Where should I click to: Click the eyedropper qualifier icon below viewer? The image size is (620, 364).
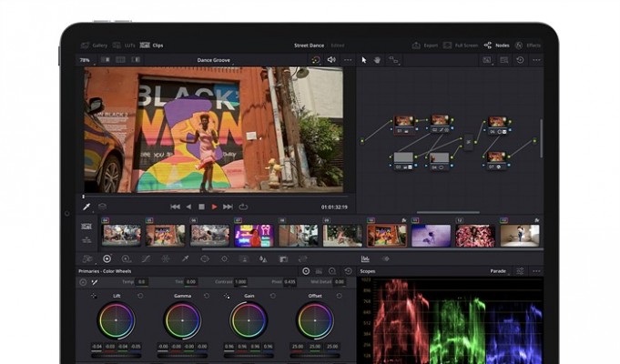pos(86,207)
